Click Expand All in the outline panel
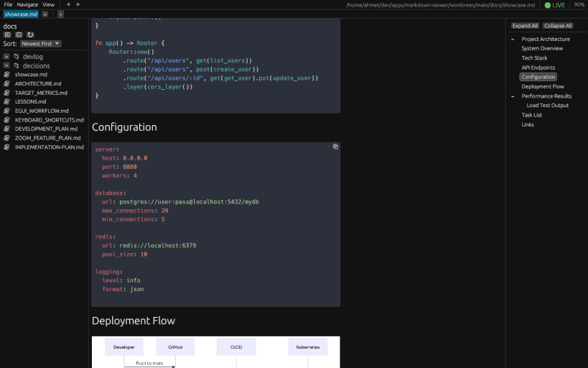This screenshot has width=588, height=368. click(525, 26)
